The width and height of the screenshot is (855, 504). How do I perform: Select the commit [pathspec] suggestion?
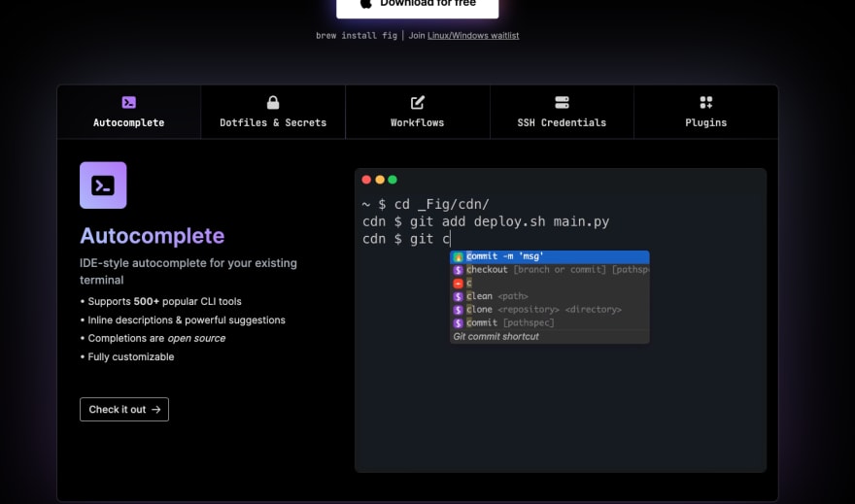point(550,322)
